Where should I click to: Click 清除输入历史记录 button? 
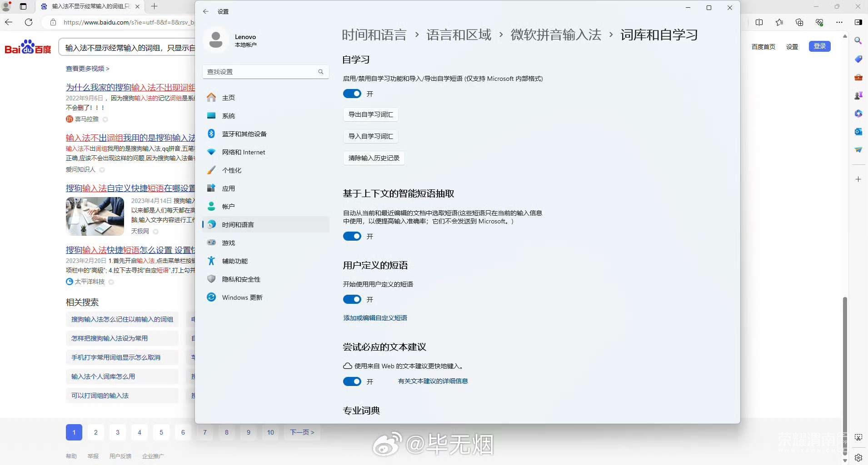pos(374,158)
